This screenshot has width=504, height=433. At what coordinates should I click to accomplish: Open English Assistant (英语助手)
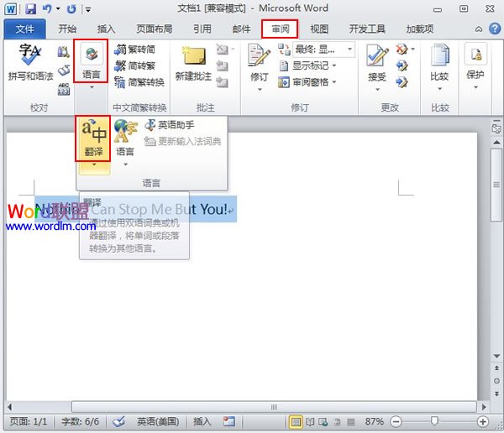(170, 125)
